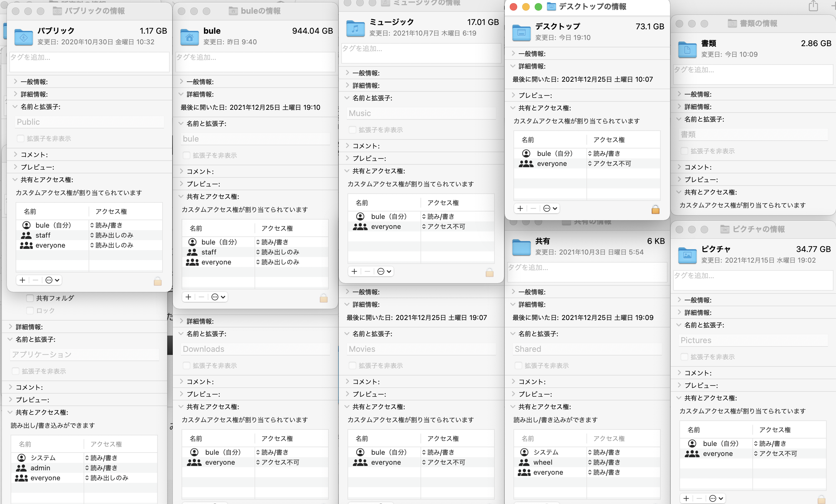The width and height of the screenshot is (836, 504).
Task: Open the action menu in bule permissions
Action: point(218,297)
